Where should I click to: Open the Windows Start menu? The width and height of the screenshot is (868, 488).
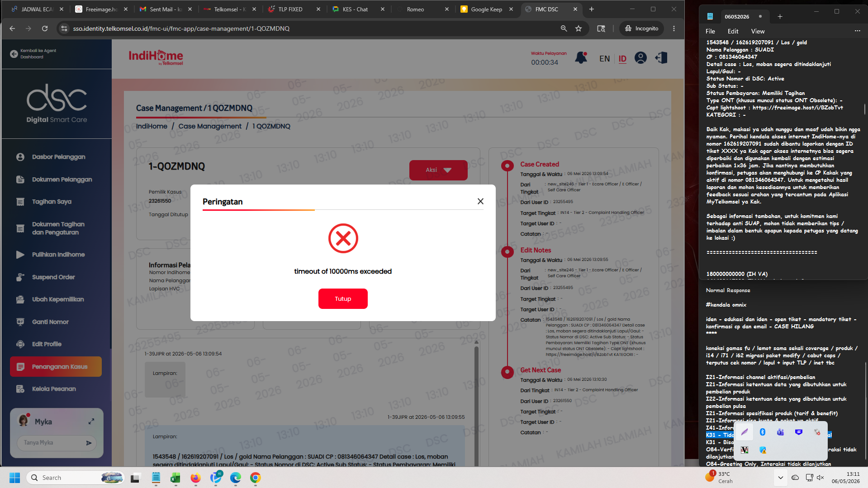click(14, 478)
